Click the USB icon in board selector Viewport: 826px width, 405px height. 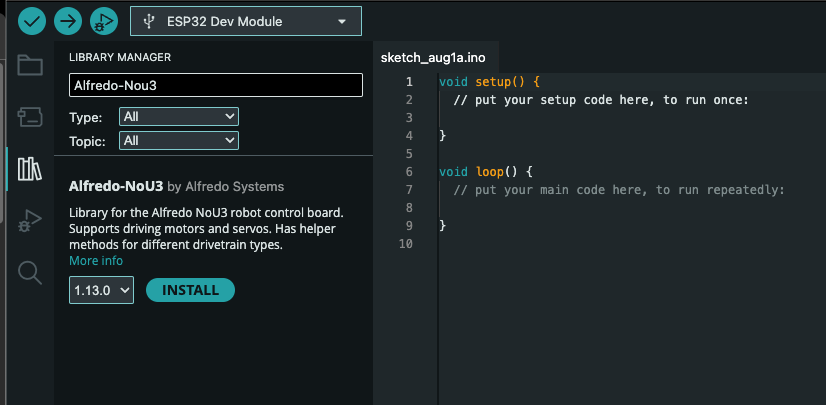point(149,21)
